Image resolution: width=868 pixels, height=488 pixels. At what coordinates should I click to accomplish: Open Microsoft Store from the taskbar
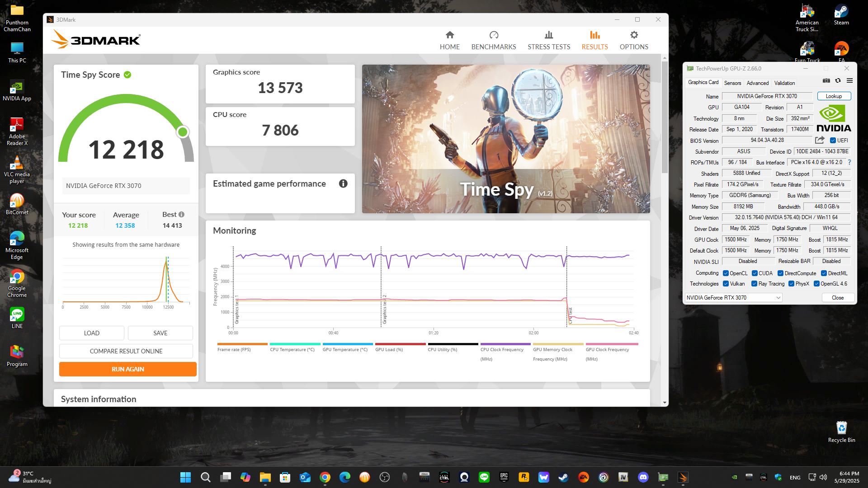point(285,477)
